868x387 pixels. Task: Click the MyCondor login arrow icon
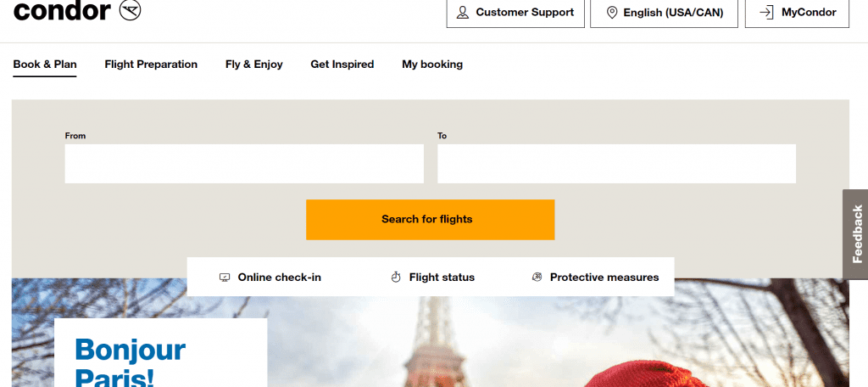coord(766,13)
